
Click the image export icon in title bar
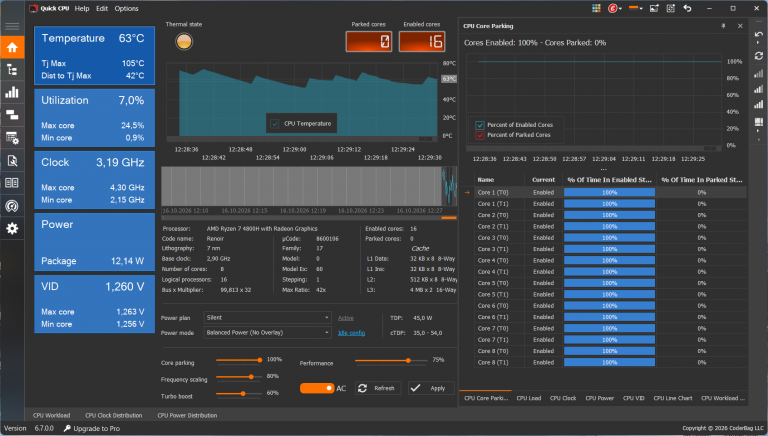tap(654, 8)
